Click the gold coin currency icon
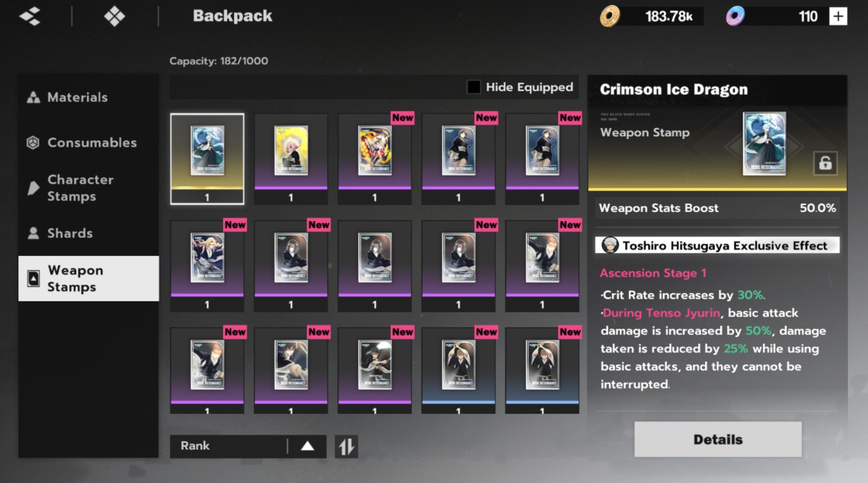868x483 pixels. [610, 16]
